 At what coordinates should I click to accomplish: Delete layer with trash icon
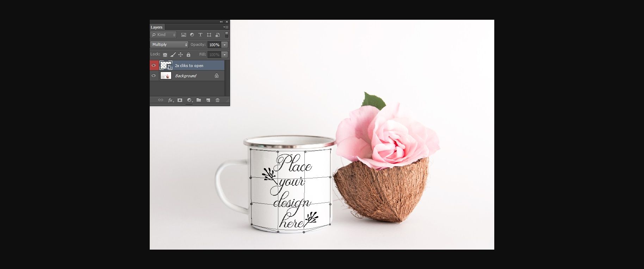(218, 100)
